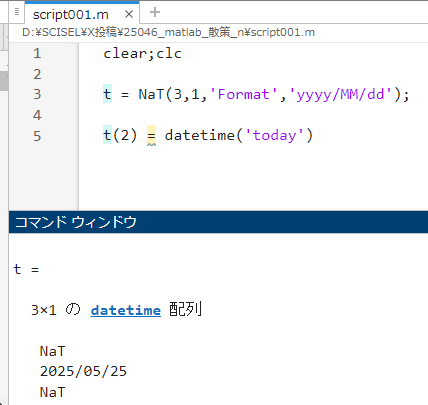Click line number 1 in the gutter
The width and height of the screenshot is (428, 405).
point(37,53)
